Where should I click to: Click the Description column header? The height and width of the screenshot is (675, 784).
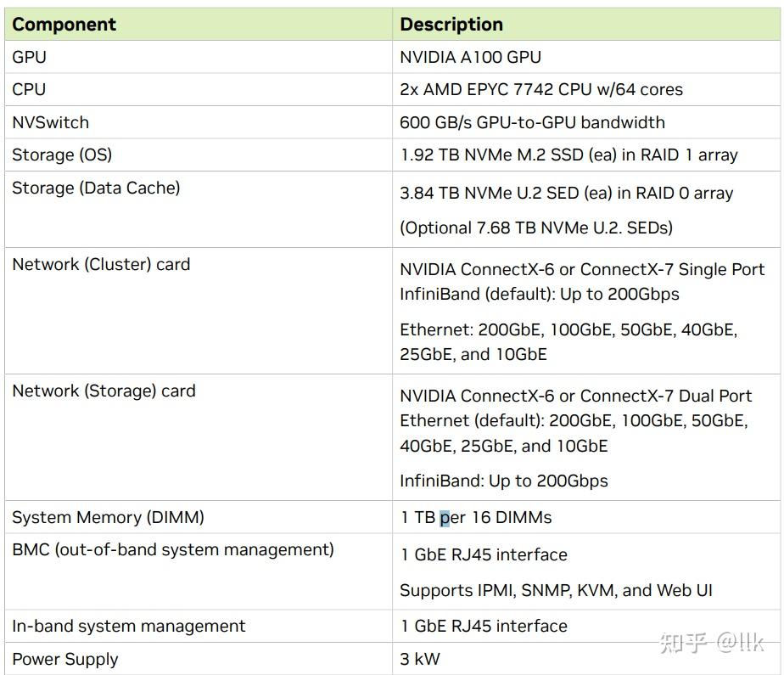(x=586, y=24)
